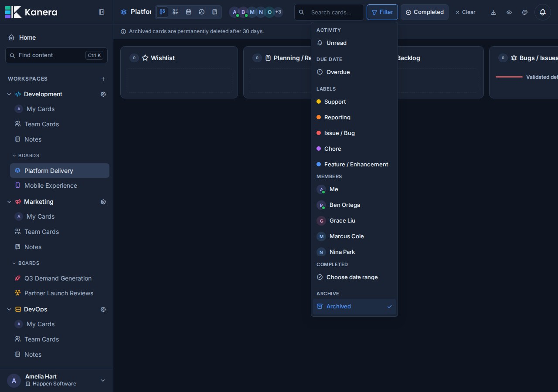The image size is (558, 392).
Task: Clear all filters
Action: coord(465,12)
